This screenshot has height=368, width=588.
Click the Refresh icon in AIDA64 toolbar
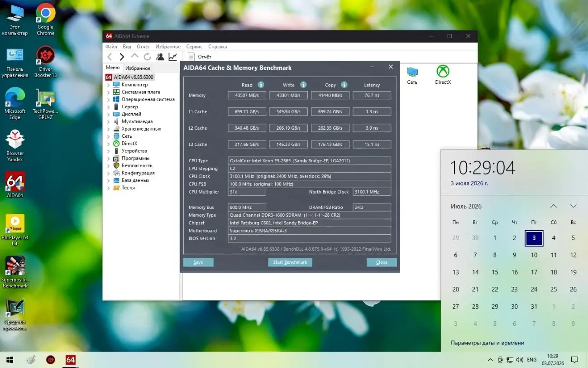(x=147, y=57)
